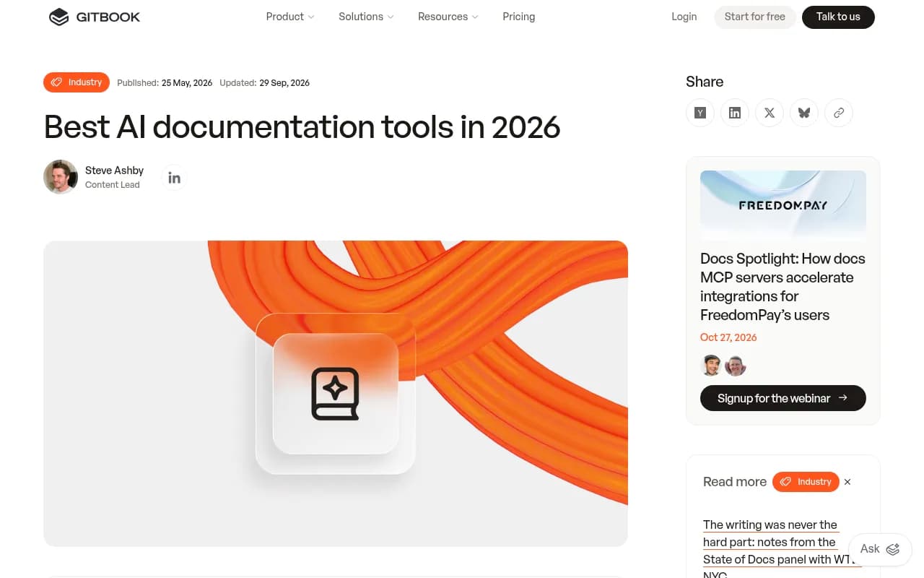924x578 pixels.
Task: Click the Login link
Action: click(684, 17)
